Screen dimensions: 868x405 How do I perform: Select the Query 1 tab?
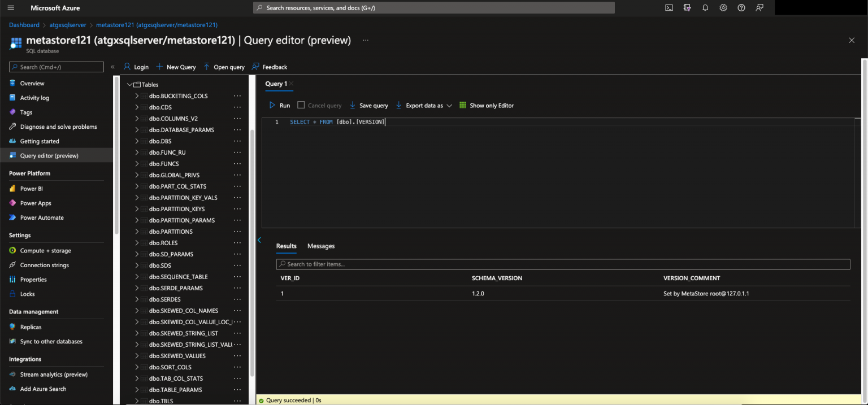275,83
